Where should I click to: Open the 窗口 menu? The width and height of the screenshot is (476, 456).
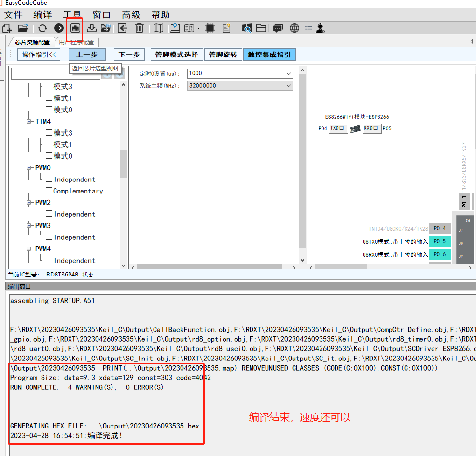(101, 14)
